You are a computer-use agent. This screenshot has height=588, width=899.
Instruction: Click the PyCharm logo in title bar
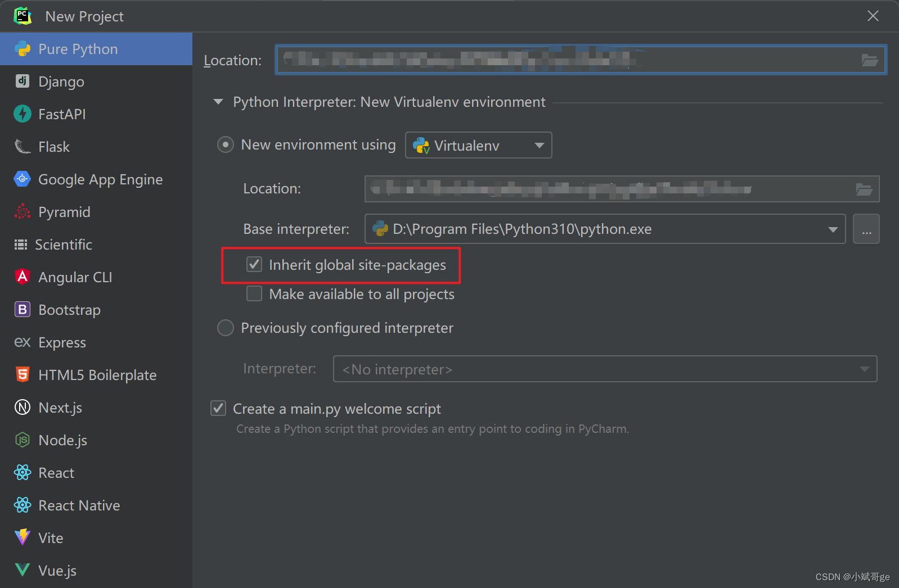23,16
